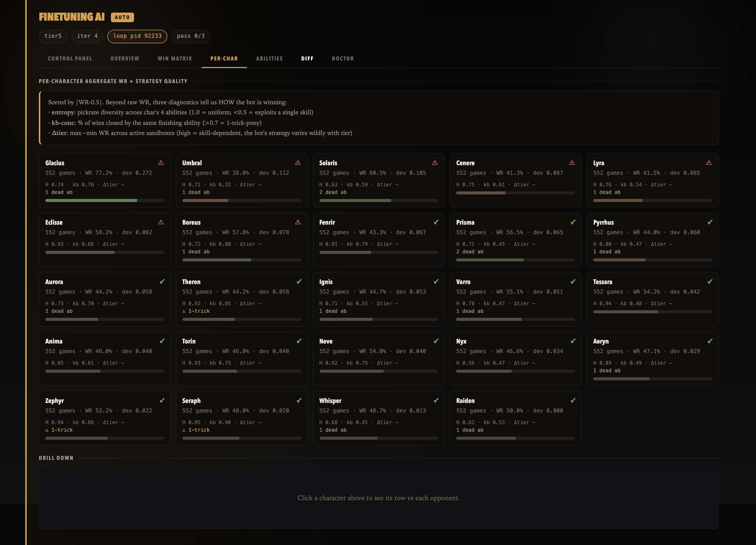Viewport: 756px width, 545px height.
Task: Click the FINETUNING AI title
Action: point(72,17)
